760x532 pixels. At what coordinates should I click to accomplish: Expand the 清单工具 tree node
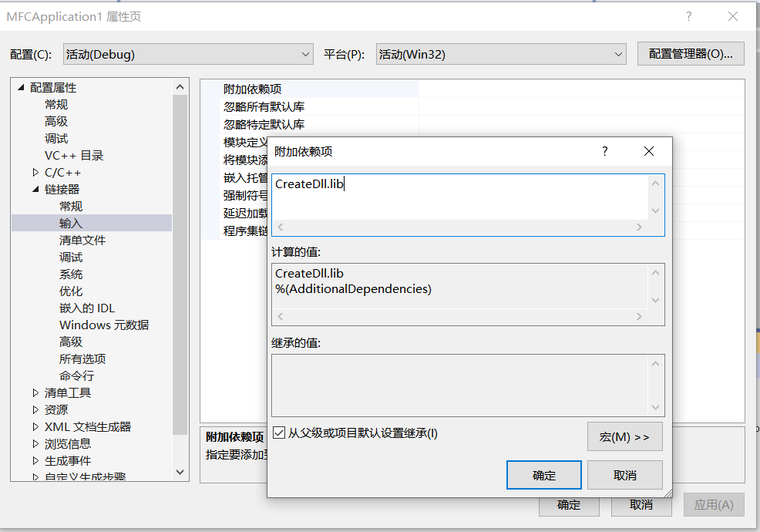coord(35,392)
